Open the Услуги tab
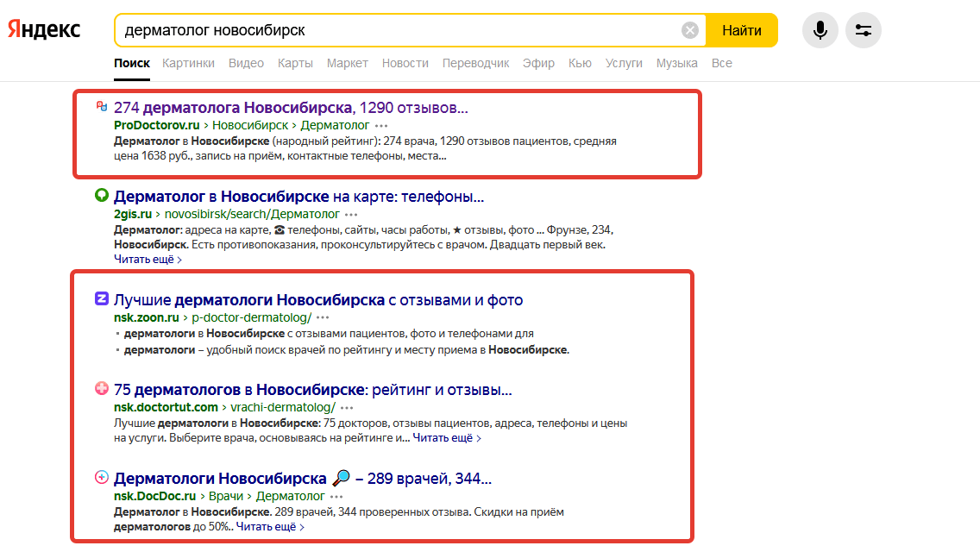 point(624,63)
